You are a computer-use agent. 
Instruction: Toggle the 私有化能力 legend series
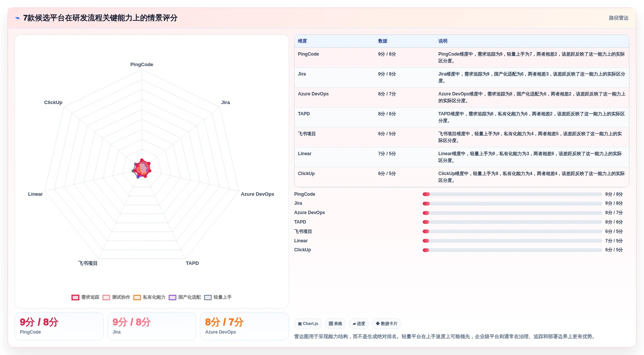(x=149, y=297)
